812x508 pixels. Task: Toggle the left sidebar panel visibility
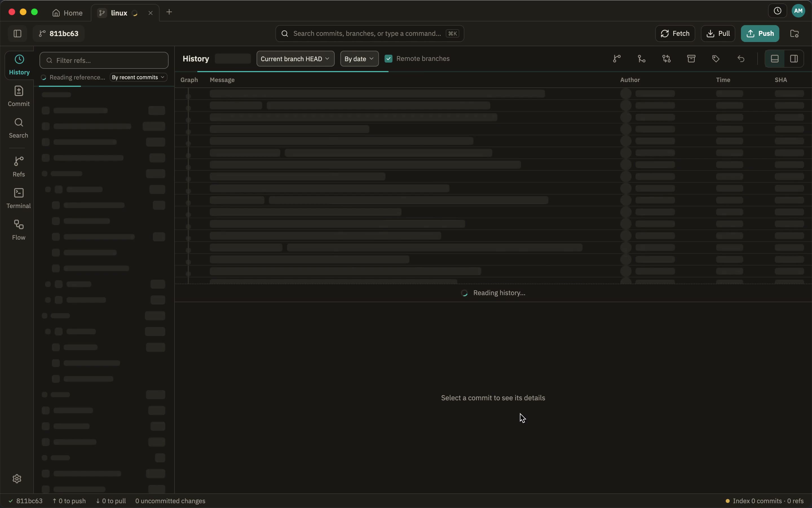coord(17,34)
